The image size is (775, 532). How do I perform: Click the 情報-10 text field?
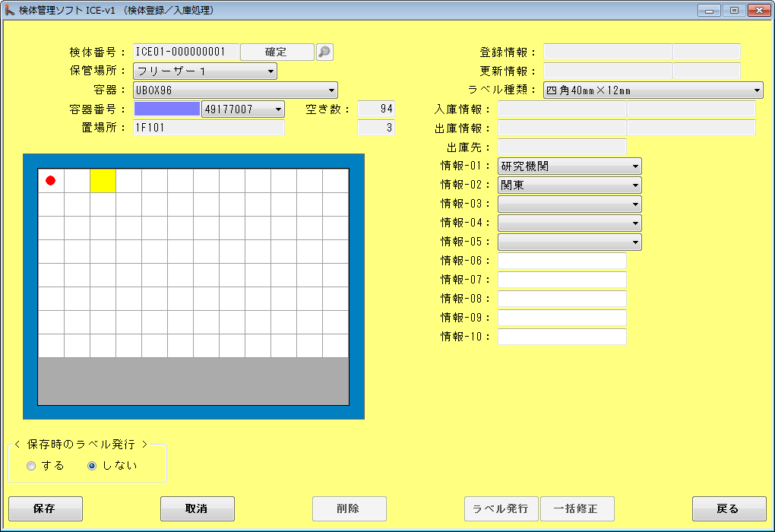click(562, 337)
